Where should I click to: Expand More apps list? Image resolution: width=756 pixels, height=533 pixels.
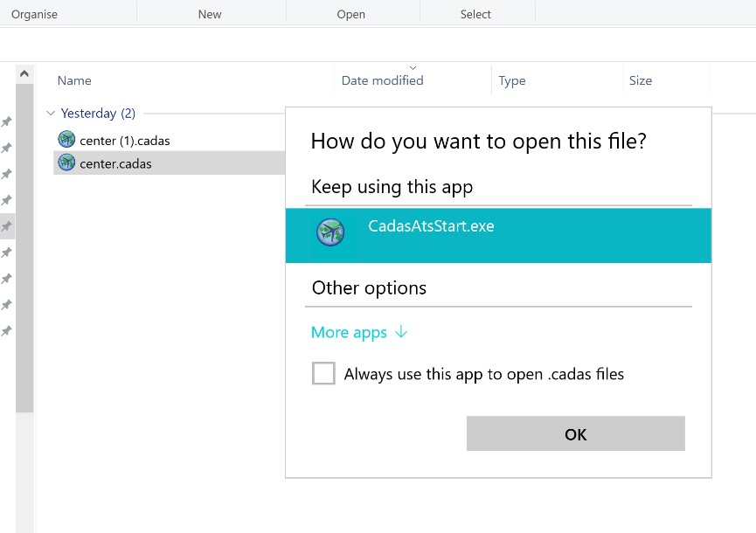coord(359,332)
